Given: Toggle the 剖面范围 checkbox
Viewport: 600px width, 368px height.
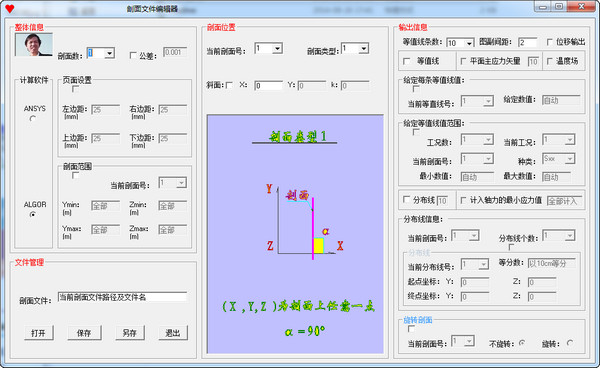Looking at the screenshot, I should coord(75,175).
